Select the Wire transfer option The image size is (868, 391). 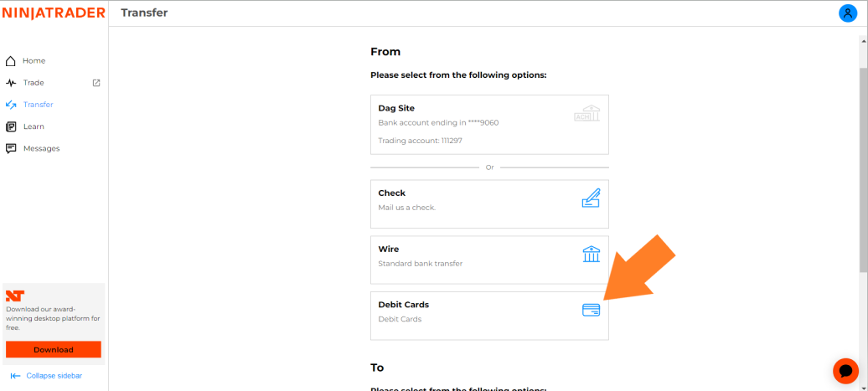(489, 260)
